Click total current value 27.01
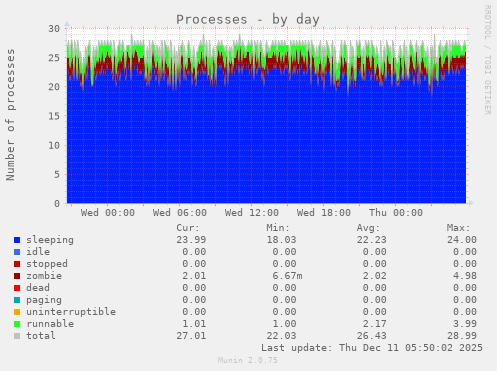 tap(191, 336)
